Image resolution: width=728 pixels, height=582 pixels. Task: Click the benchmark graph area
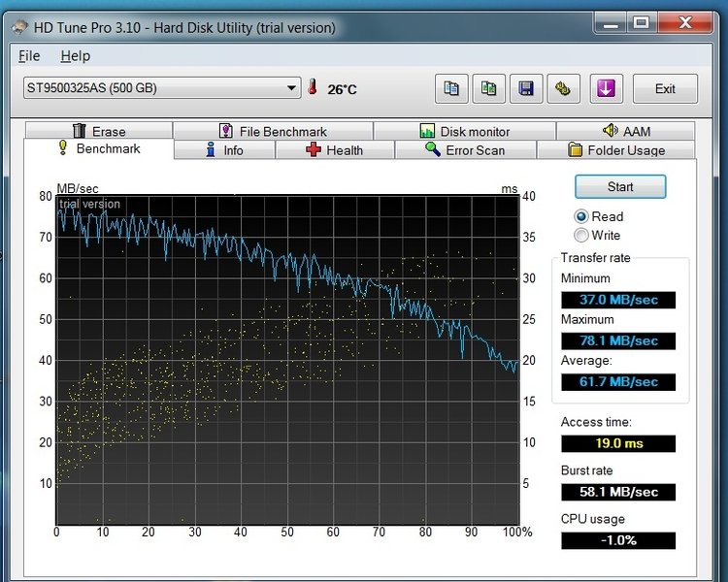(x=287, y=359)
